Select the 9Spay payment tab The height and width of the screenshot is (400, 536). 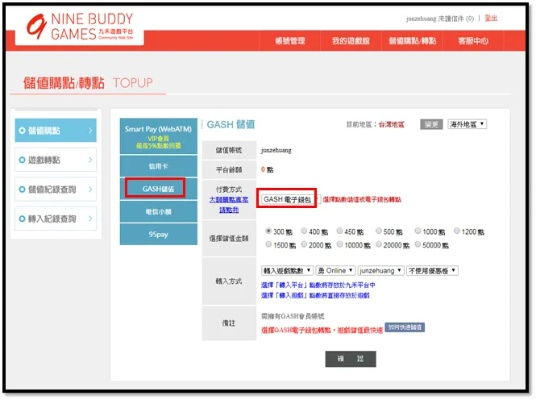tap(158, 234)
